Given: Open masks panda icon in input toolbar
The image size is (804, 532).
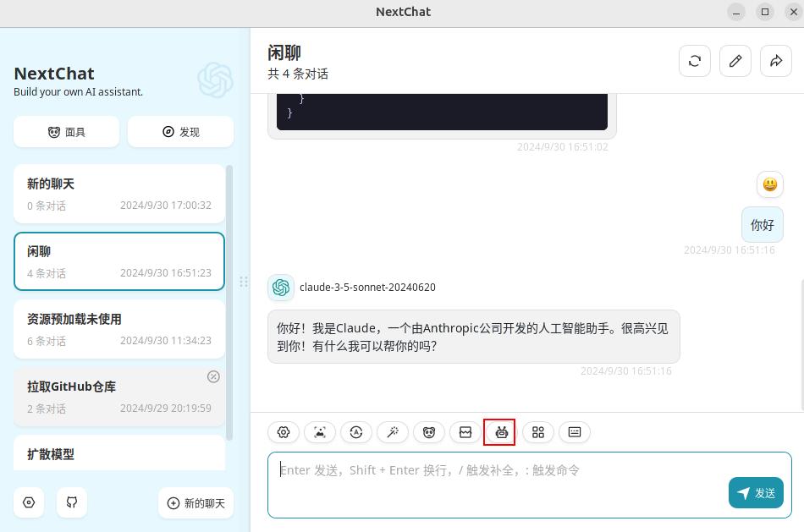Looking at the screenshot, I should pos(429,432).
